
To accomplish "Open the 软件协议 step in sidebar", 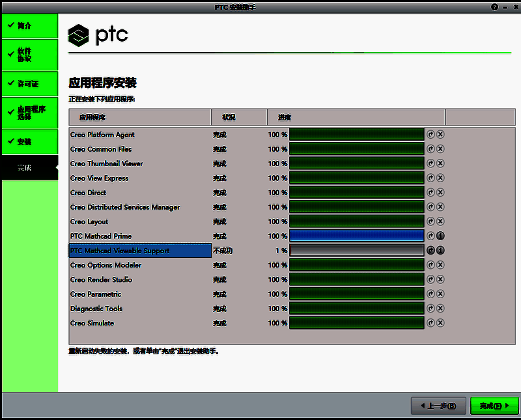I will [29, 55].
